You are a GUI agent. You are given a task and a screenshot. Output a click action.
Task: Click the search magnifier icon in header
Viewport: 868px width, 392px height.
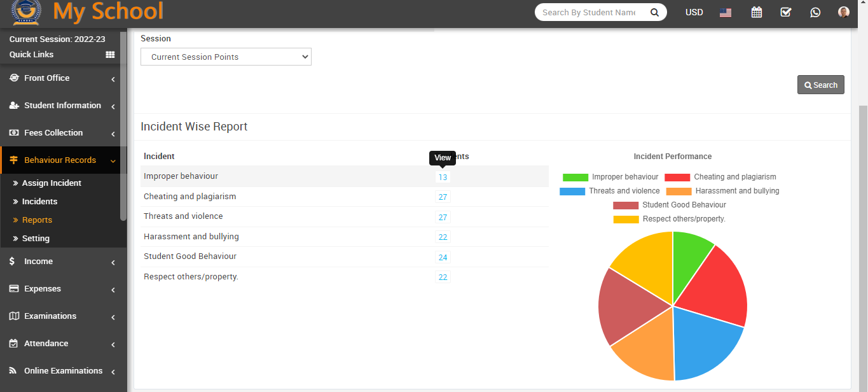tap(654, 12)
